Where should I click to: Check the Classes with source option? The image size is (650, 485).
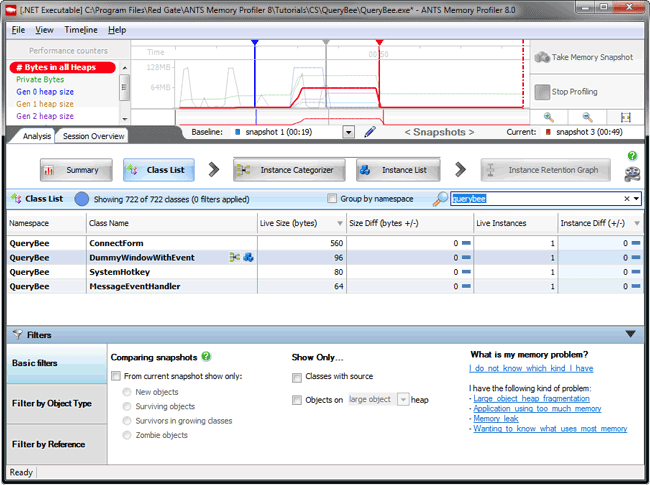point(297,378)
